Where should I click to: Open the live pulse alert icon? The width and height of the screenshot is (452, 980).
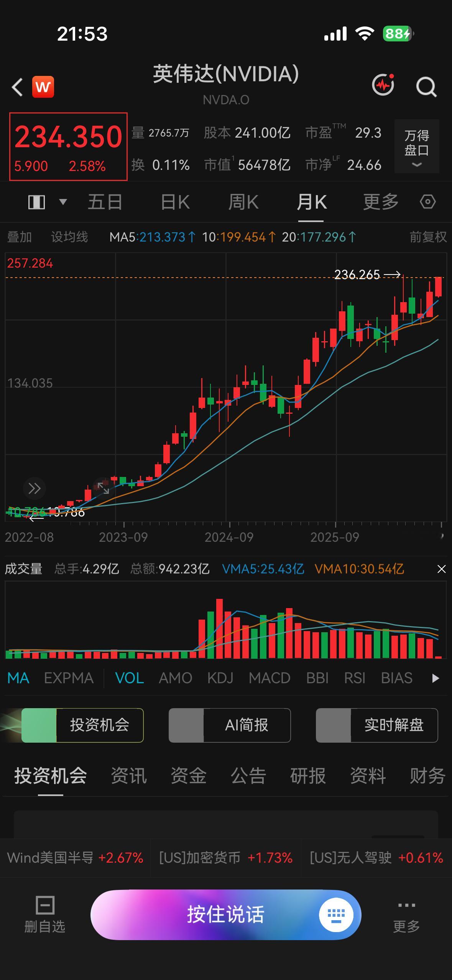pos(383,85)
